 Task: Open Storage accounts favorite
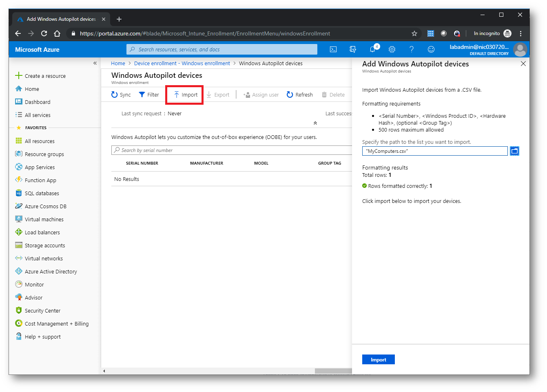coord(40,245)
